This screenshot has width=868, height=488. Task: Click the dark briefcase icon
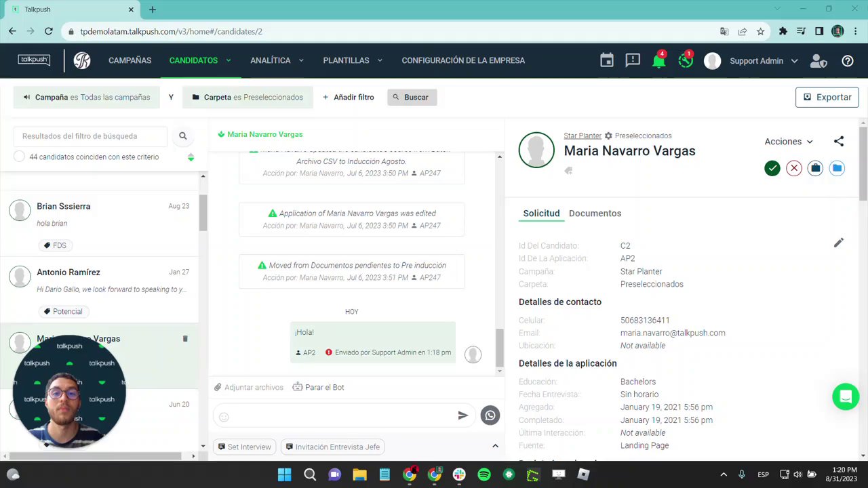click(x=815, y=168)
